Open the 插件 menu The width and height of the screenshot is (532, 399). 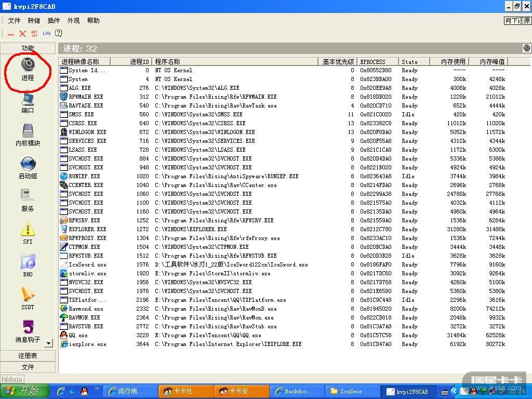pos(54,21)
